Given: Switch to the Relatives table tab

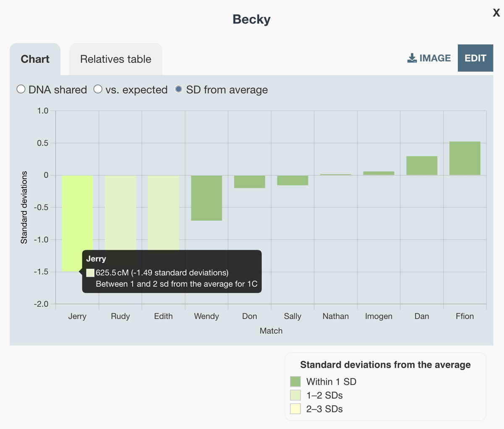Looking at the screenshot, I should 115,59.
